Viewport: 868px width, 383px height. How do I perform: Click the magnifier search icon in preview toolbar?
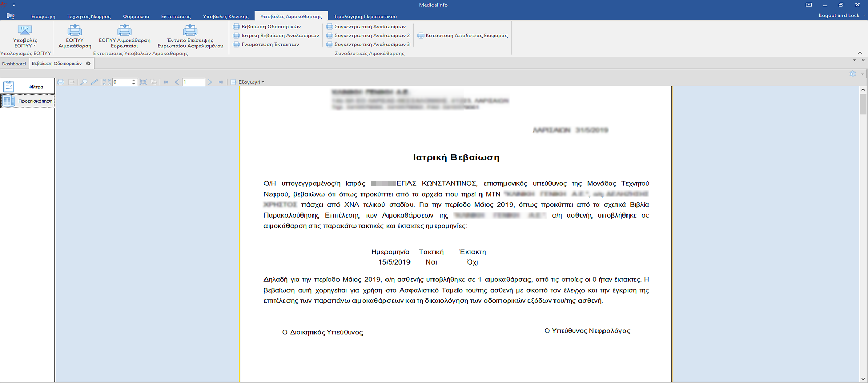coord(84,82)
